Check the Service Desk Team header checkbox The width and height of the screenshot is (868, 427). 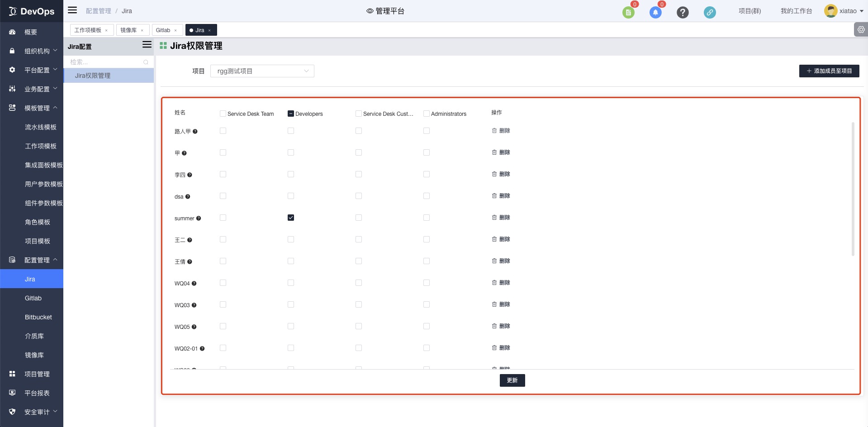(223, 114)
